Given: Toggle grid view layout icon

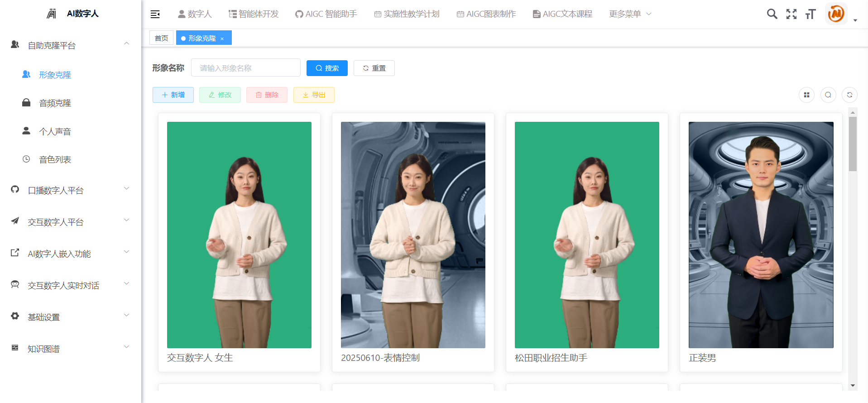Looking at the screenshot, I should (x=806, y=95).
